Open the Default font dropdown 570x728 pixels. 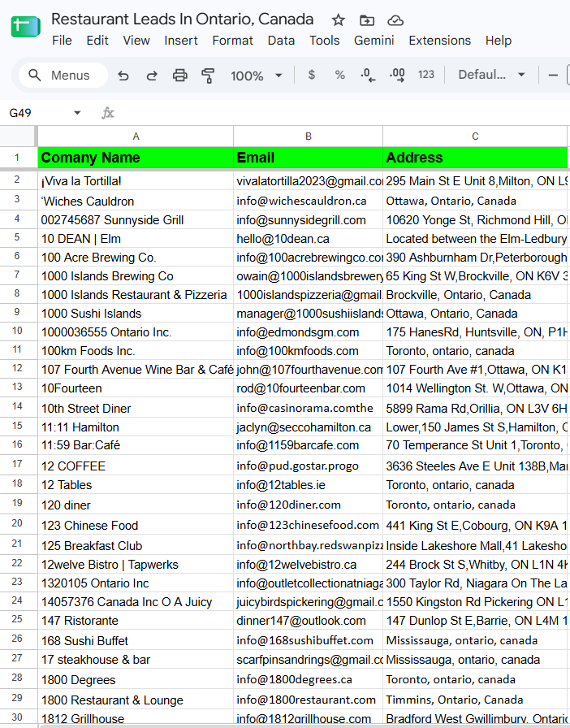491,75
